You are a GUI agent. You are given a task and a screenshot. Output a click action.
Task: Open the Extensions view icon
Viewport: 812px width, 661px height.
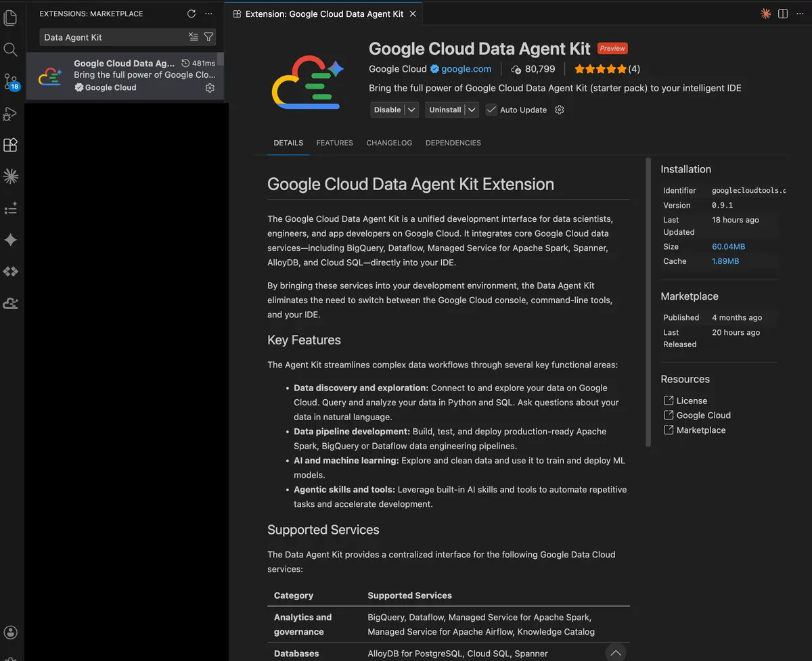pos(10,145)
